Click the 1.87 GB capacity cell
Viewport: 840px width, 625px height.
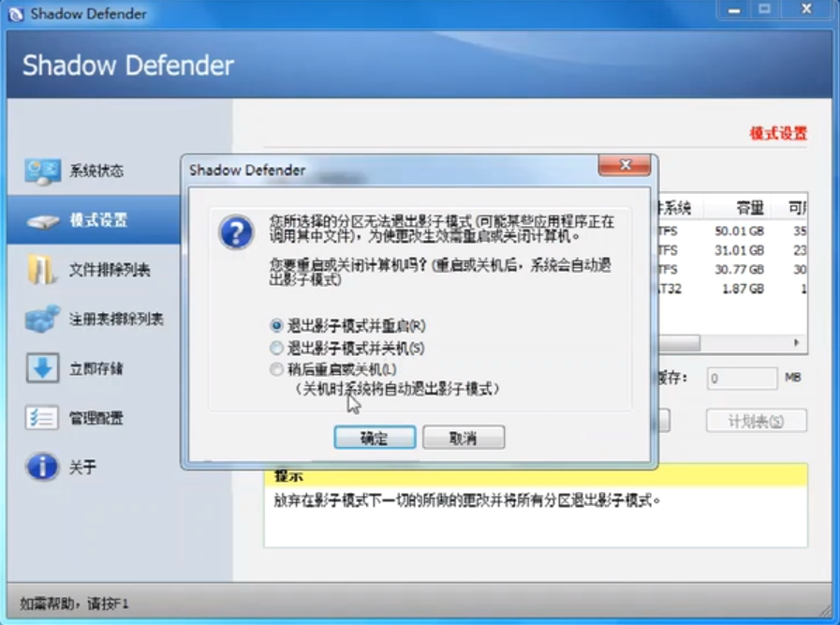(743, 289)
